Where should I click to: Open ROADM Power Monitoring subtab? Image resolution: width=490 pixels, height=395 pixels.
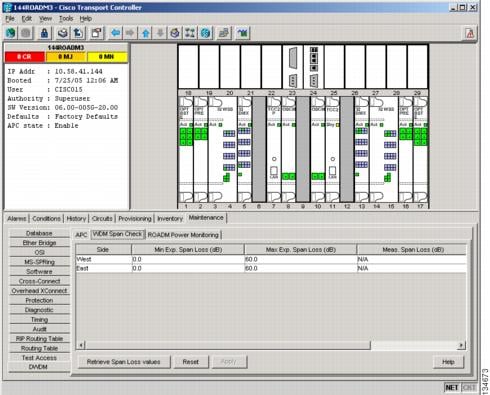[183, 235]
